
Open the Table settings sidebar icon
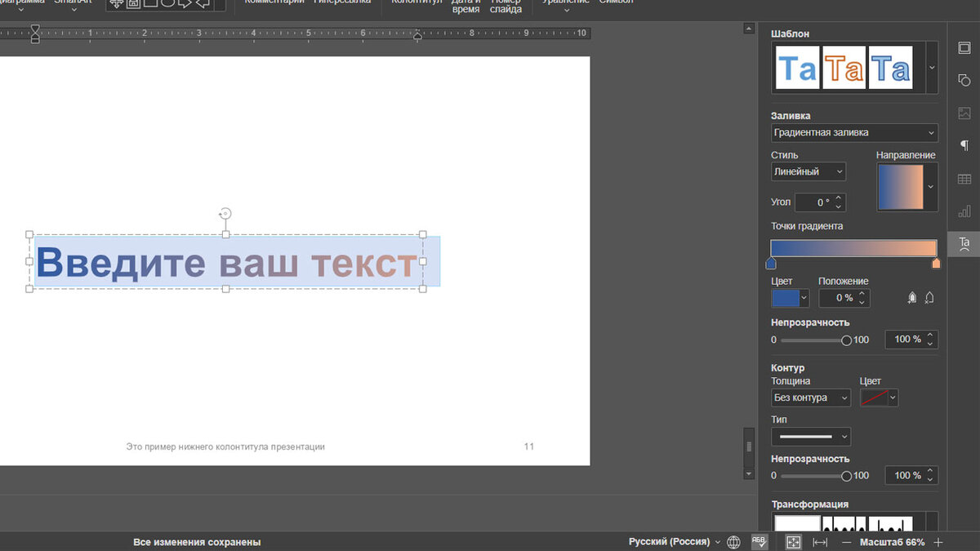pos(964,179)
